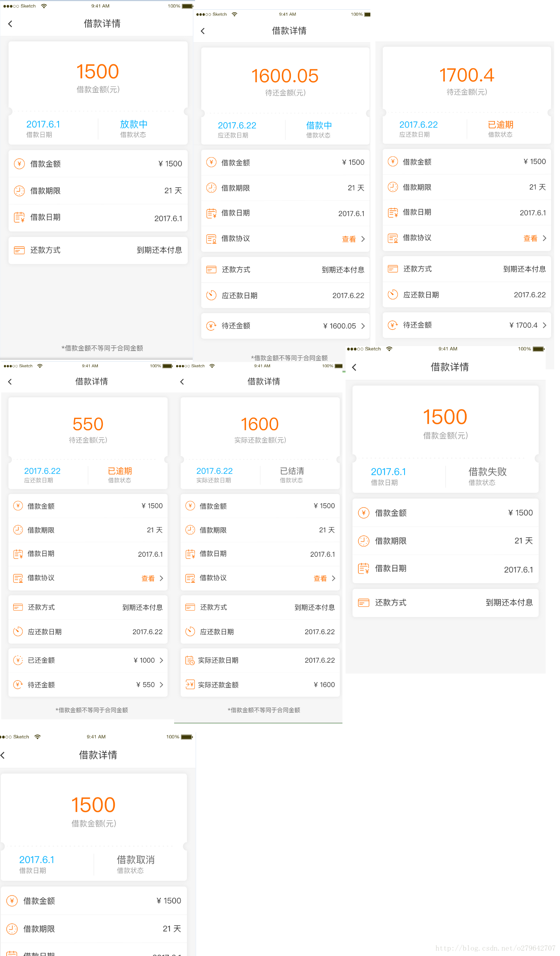Go back from the 1600 已结清 screen
Screen dimensions: 560x956
182,382
